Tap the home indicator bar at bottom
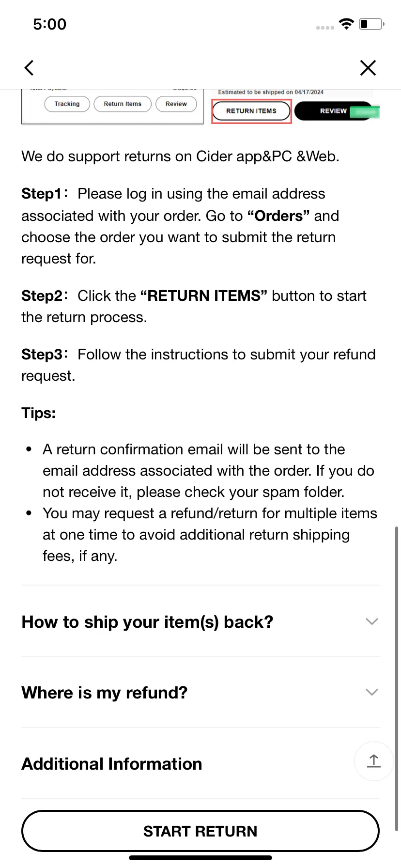Screen dimensions: 401x868 pyautogui.click(x=200, y=858)
